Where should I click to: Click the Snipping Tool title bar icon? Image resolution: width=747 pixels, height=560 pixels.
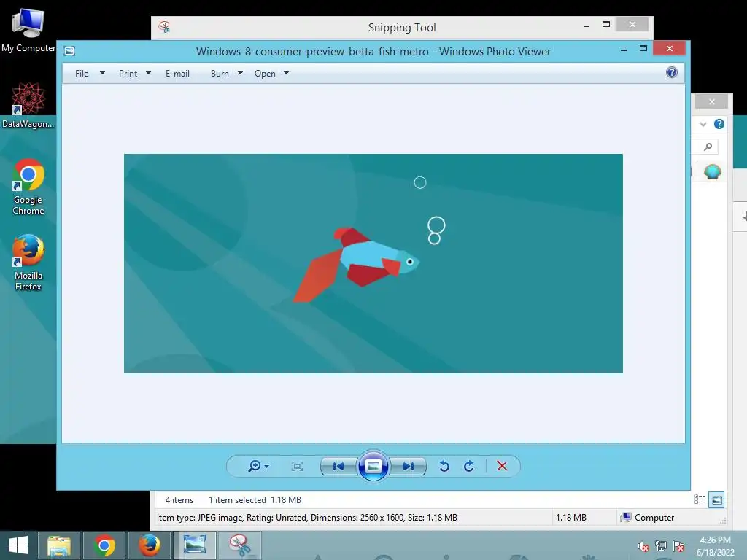click(x=164, y=27)
